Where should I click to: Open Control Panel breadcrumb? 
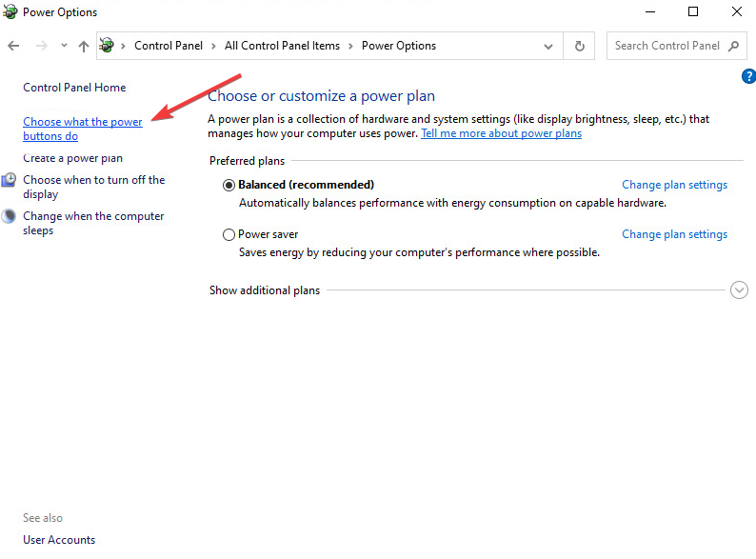[x=169, y=46]
